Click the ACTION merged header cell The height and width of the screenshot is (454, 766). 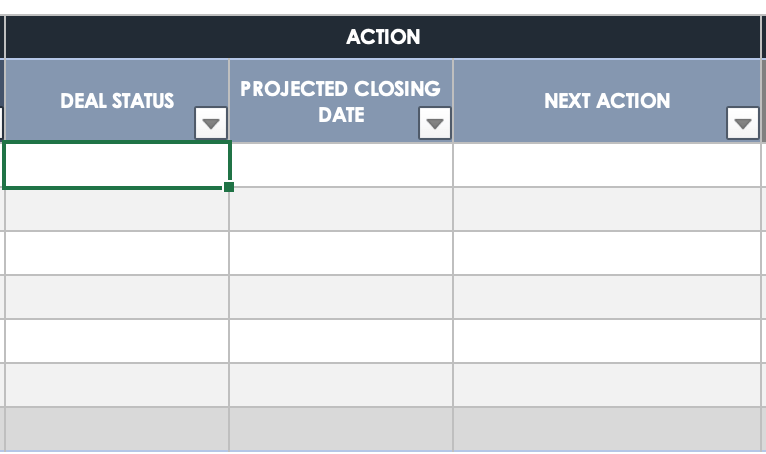click(383, 37)
